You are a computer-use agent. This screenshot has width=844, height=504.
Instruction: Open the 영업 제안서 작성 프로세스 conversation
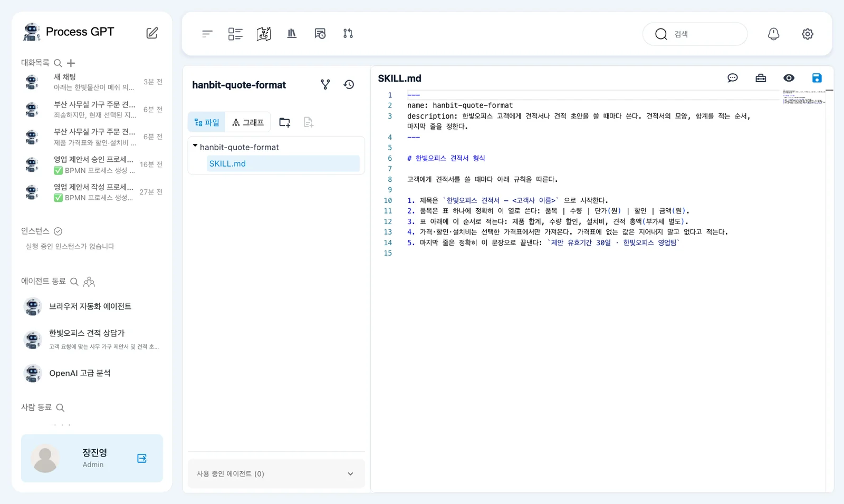[x=92, y=192]
